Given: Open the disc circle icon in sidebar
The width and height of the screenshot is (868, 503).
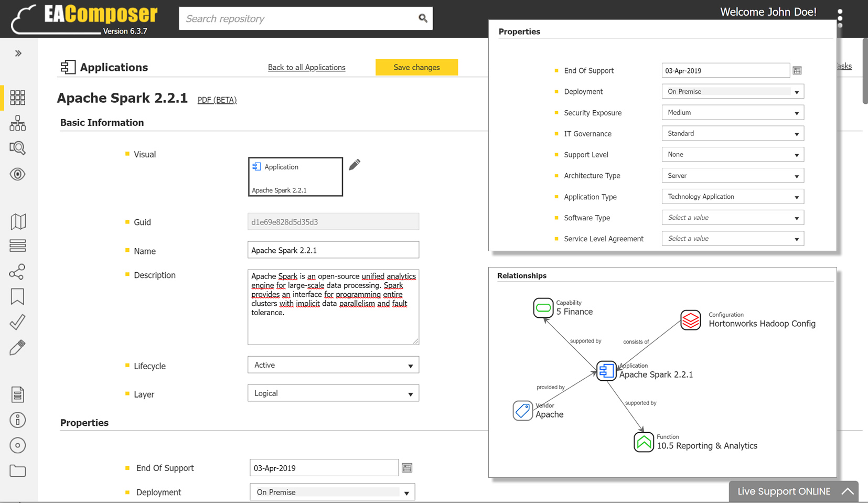Looking at the screenshot, I should click(17, 445).
